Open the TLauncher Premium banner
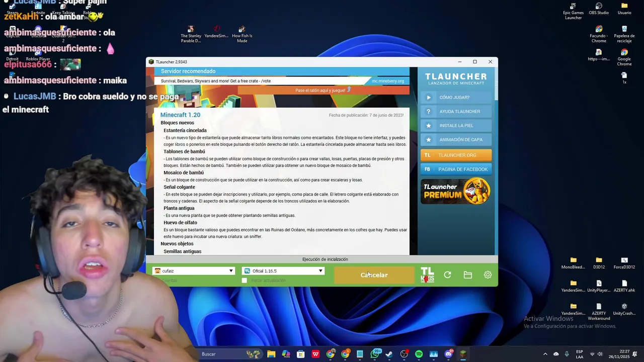 [456, 191]
